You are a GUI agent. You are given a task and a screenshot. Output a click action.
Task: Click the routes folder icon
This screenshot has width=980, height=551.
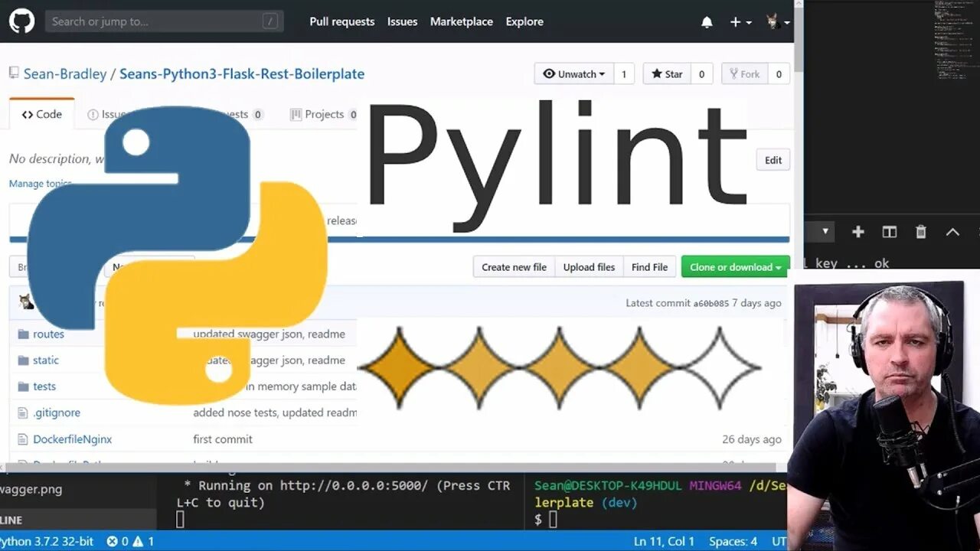23,334
